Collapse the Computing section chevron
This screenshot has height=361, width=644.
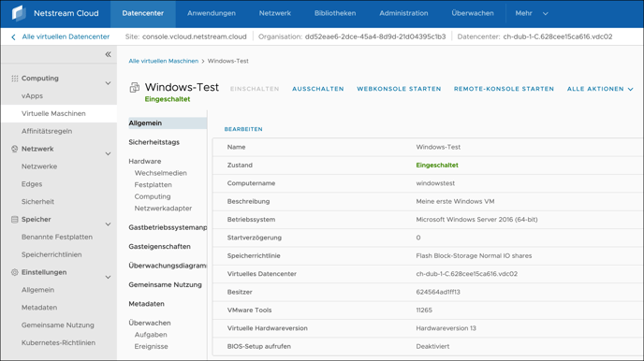(108, 83)
